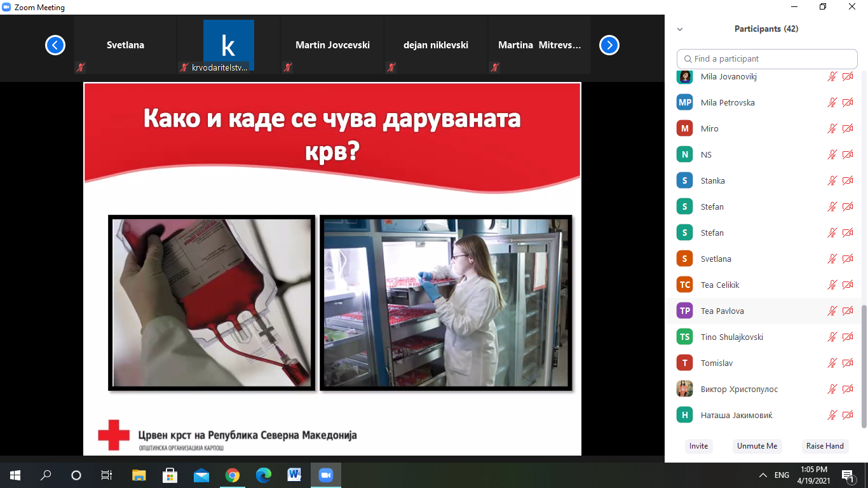Collapse the Participants panel using the chevron
Viewport: 868px width, 488px height.
[x=680, y=29]
